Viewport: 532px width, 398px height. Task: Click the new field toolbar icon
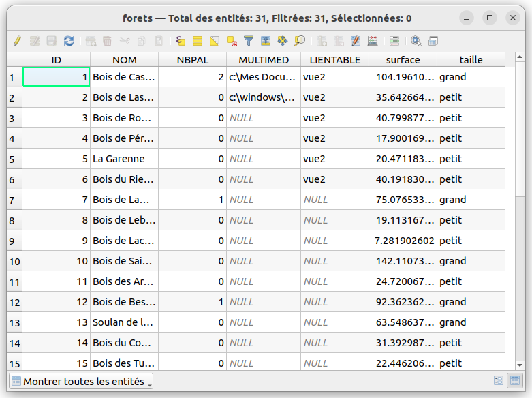click(322, 42)
